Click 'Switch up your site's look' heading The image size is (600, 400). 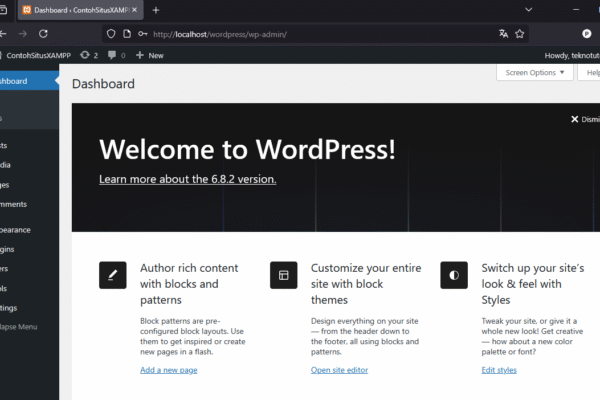(x=533, y=284)
